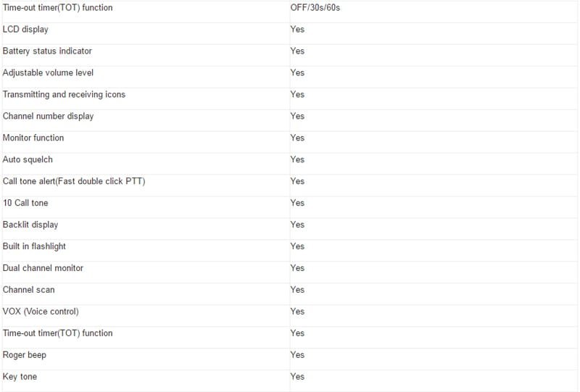The height and width of the screenshot is (392, 580).
Task: Select the 'OFF/30s/60s' value text
Action: (315, 8)
